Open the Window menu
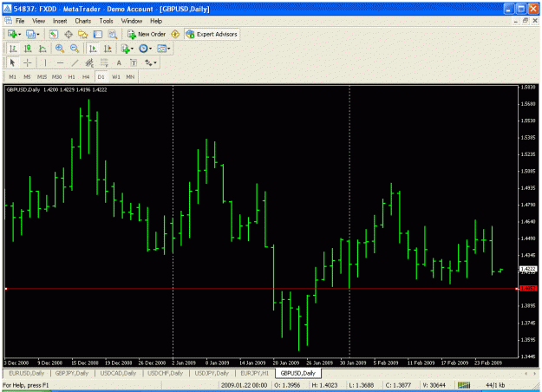Screen dimensions: 542x392 [131, 21]
